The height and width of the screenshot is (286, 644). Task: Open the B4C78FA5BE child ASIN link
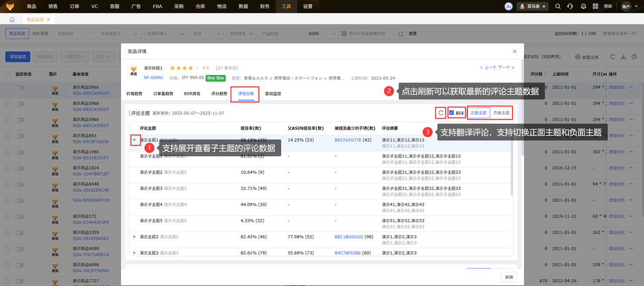click(348, 253)
